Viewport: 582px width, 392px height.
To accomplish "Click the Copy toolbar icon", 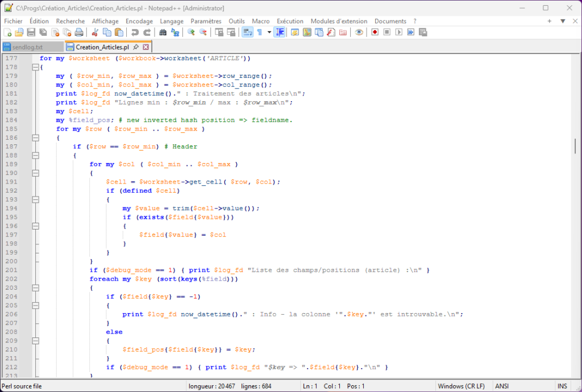I will [107, 32].
